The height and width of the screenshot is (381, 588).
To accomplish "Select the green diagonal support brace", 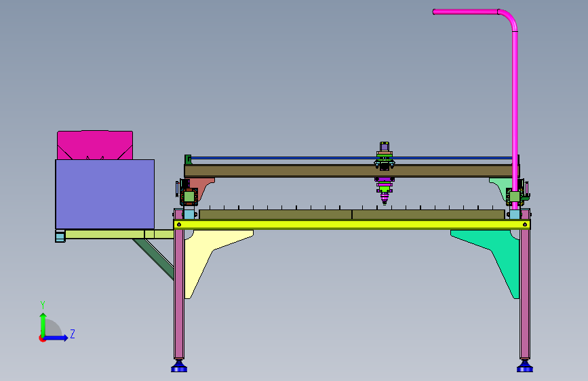I will click(x=154, y=259).
